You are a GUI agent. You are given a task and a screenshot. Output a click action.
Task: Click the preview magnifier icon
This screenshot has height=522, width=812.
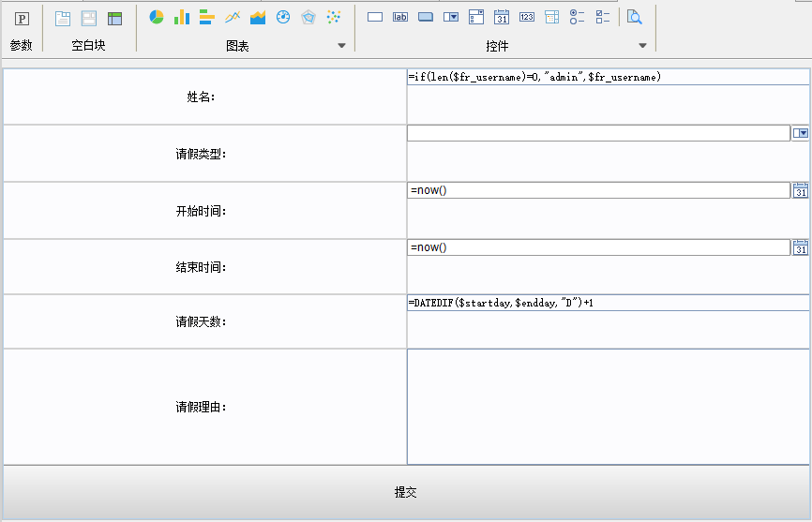click(635, 17)
